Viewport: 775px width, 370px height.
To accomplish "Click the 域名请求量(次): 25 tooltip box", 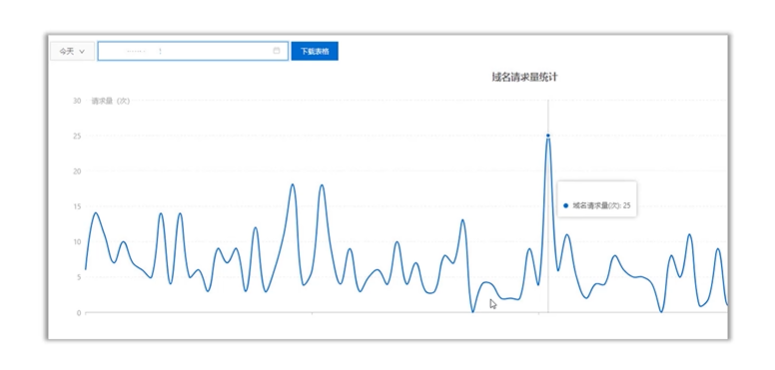I will click(x=597, y=199).
